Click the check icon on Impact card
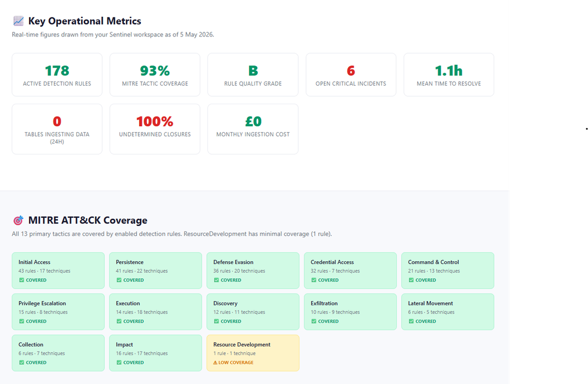Image resolution: width=588 pixels, height=384 pixels. click(119, 363)
